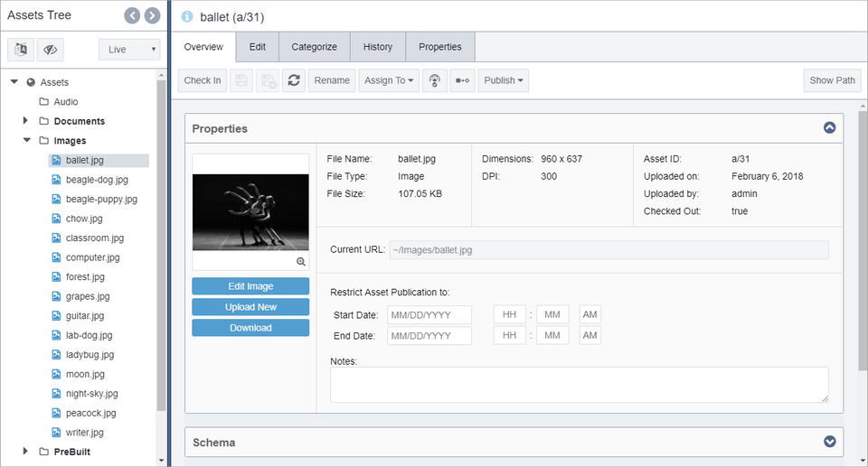Click the Upload New button
The image size is (868, 467).
point(250,307)
